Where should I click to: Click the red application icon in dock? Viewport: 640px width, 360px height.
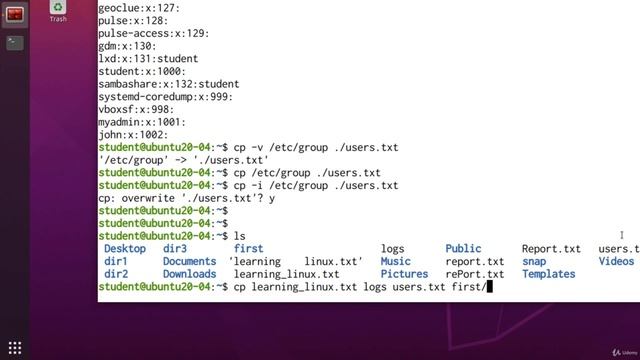(15, 15)
